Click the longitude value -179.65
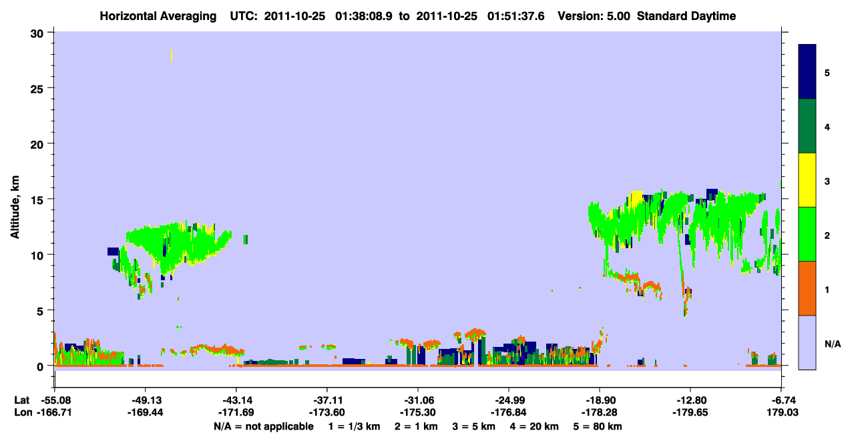Image resolution: width=868 pixels, height=445 pixels. (690, 413)
